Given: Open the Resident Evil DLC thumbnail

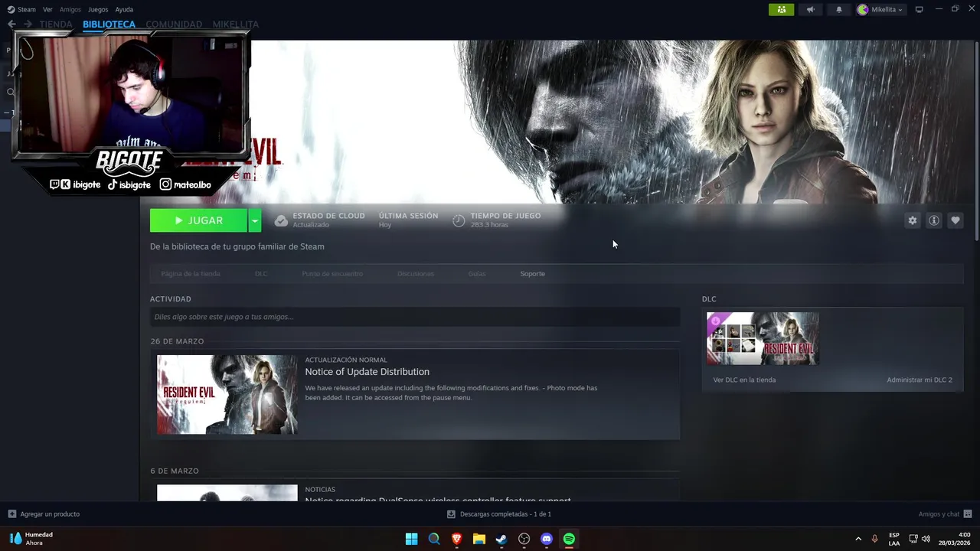Looking at the screenshot, I should click(x=763, y=338).
